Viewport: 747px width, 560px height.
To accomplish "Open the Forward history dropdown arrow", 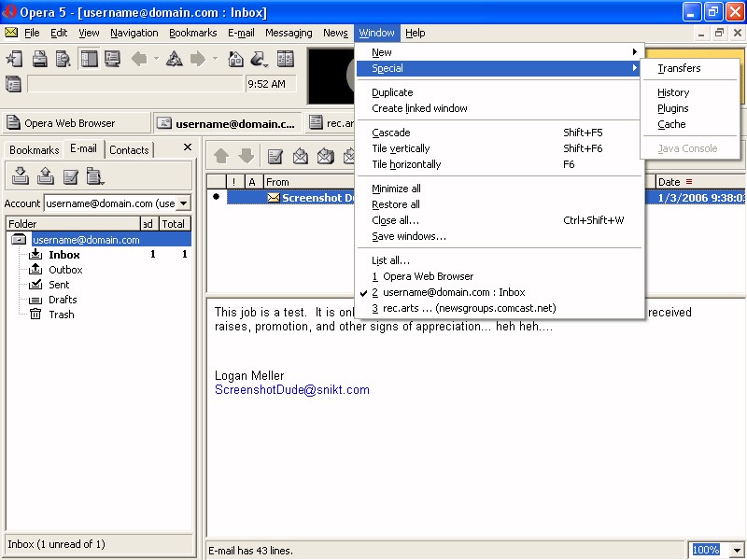I will tap(215, 59).
